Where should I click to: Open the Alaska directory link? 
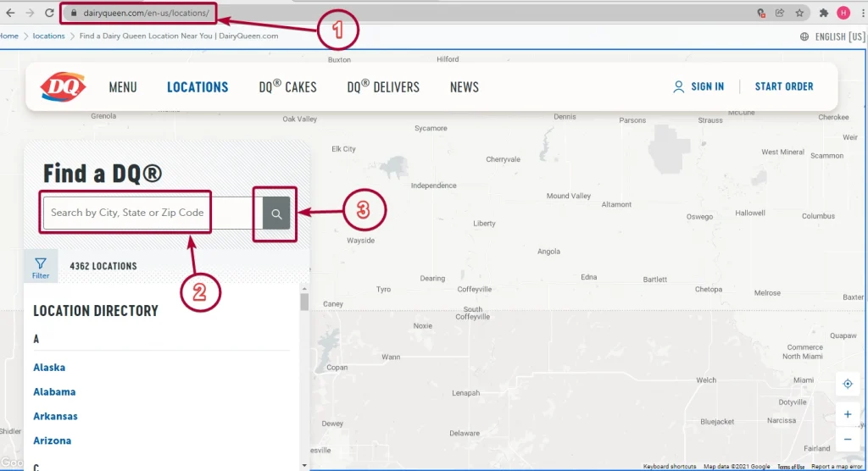click(49, 368)
